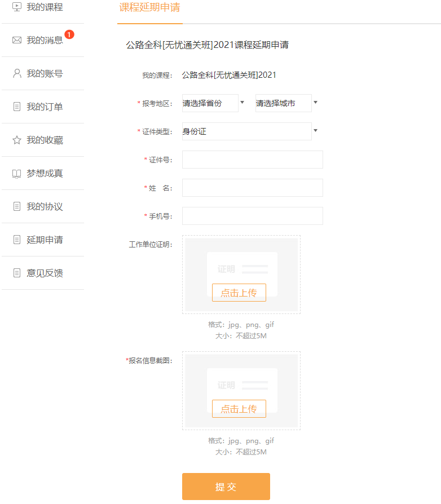Select the 手机号 input box
The image size is (441, 504).
252,216
